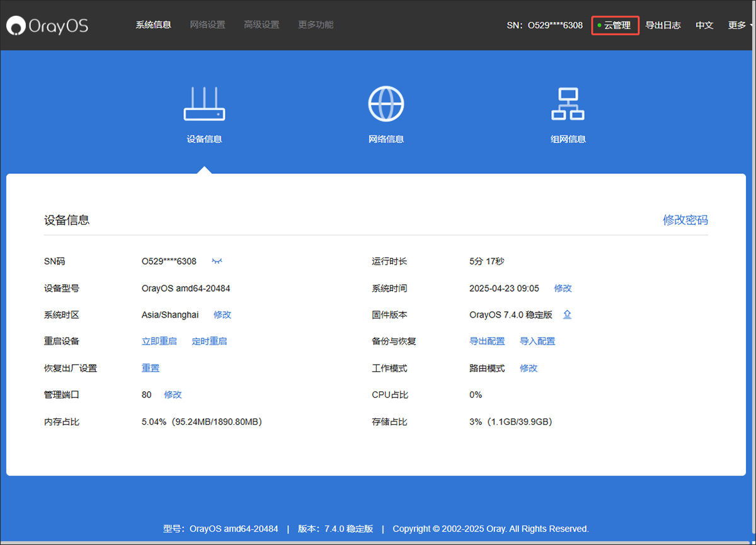The width and height of the screenshot is (756, 545).
Task: Select the 系统信息 menu
Action: point(154,25)
